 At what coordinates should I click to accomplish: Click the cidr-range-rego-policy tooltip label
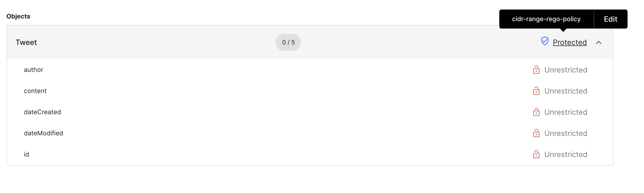click(546, 19)
